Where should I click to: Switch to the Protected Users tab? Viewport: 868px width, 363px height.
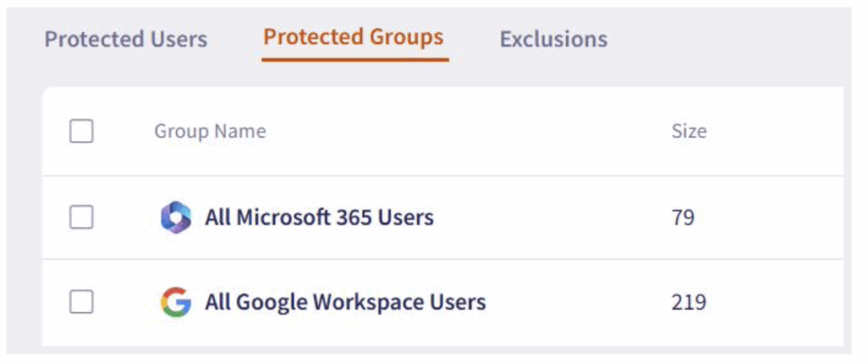tap(126, 39)
